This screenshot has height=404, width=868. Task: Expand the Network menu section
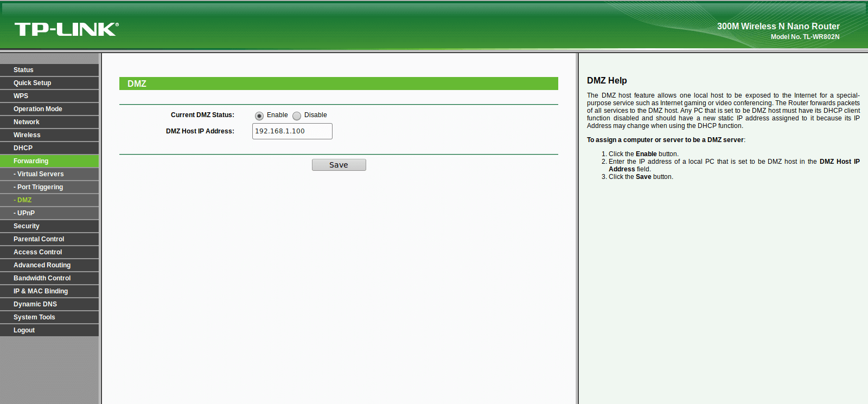[x=49, y=122]
